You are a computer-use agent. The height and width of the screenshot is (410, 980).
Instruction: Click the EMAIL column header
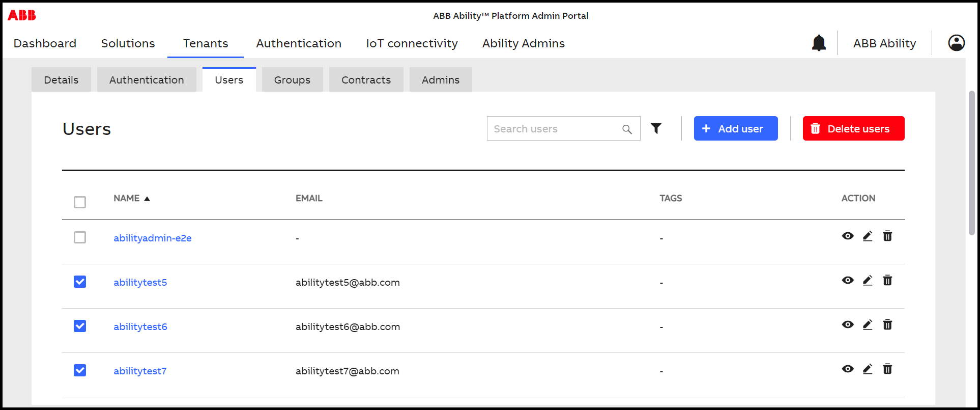pyautogui.click(x=309, y=198)
